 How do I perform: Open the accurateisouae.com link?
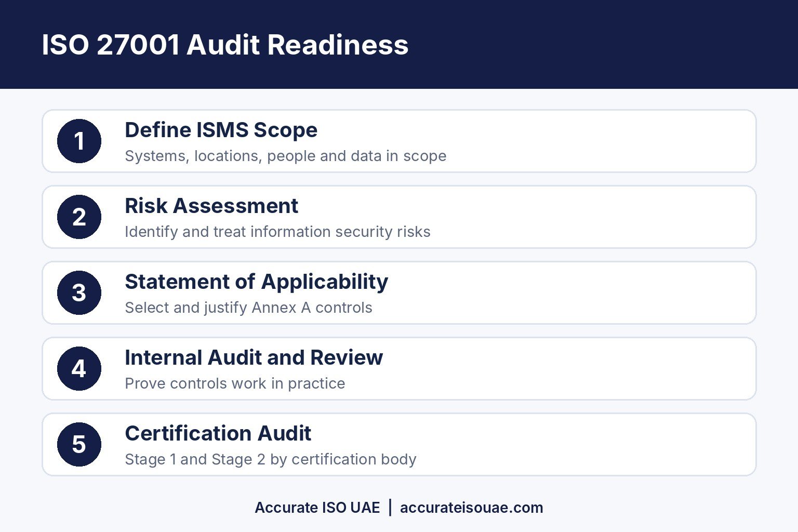471,508
